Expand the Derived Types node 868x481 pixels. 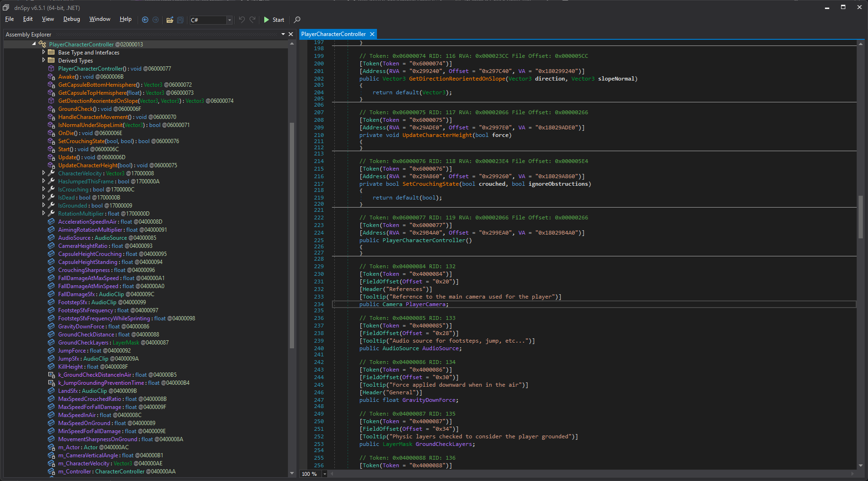click(44, 60)
